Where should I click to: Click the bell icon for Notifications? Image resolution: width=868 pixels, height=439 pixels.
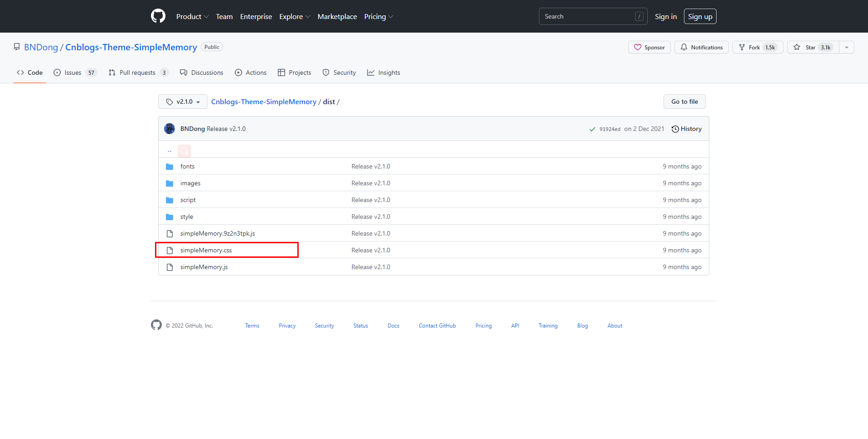click(x=684, y=47)
